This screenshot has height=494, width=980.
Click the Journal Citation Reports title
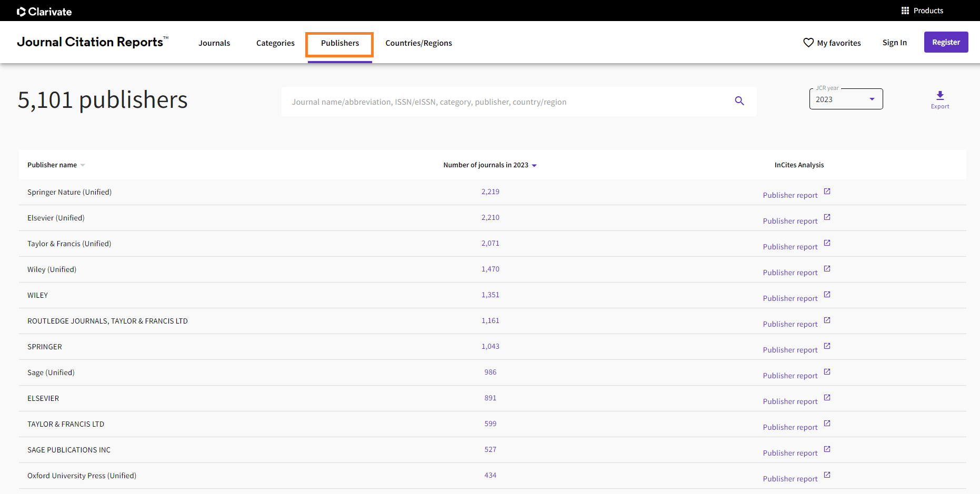pos(93,42)
